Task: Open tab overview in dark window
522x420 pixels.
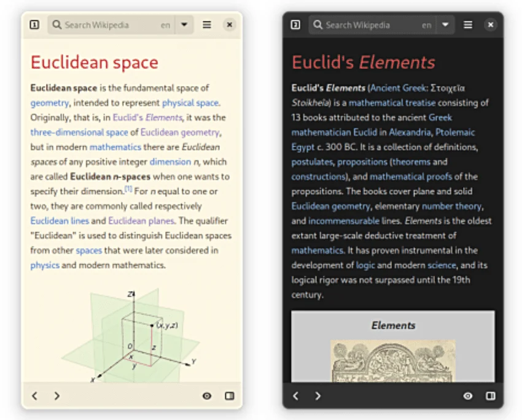Action: pos(295,25)
